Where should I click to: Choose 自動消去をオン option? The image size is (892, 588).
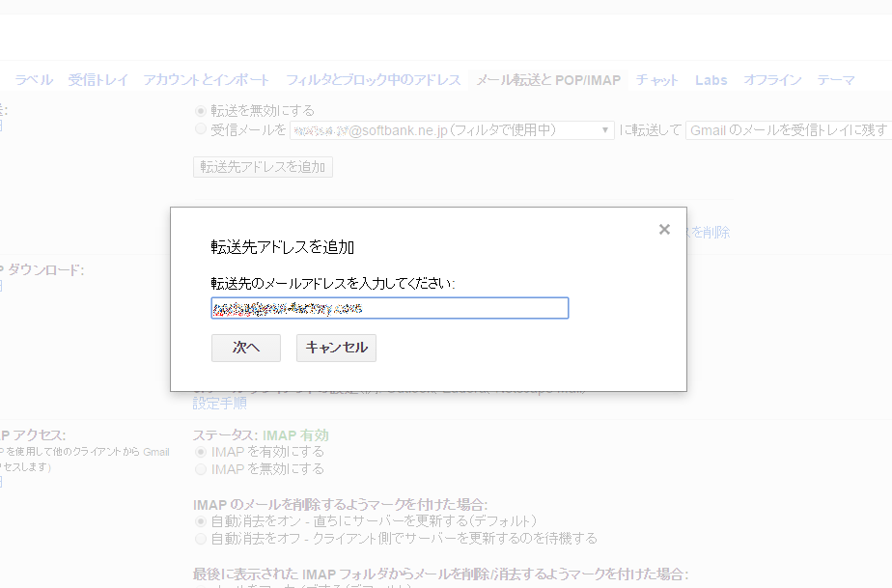tap(201, 523)
